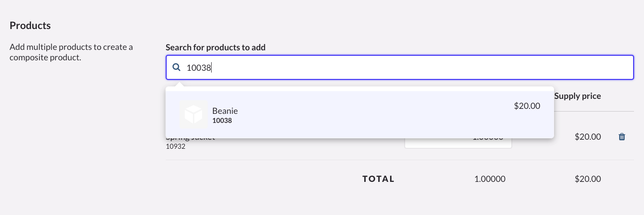Click the Products section heading

tap(30, 25)
